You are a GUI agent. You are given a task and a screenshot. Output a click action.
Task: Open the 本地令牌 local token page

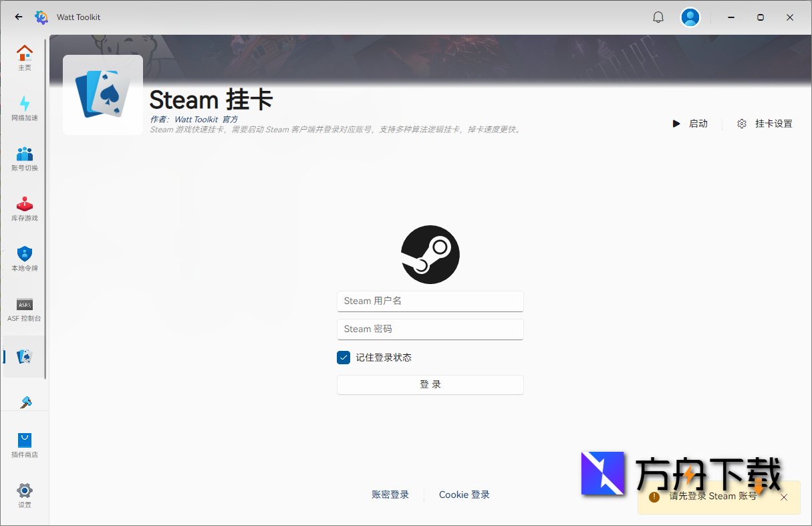25,259
